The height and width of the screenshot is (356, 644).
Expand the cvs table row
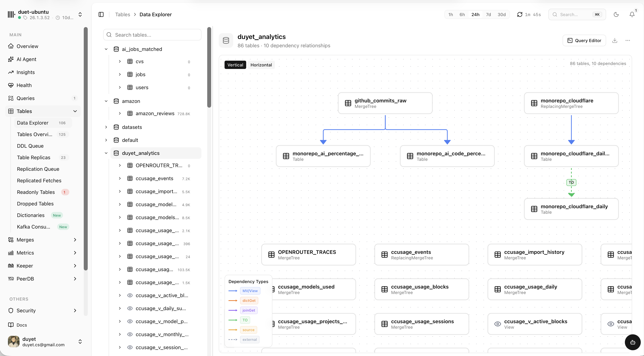tap(120, 62)
